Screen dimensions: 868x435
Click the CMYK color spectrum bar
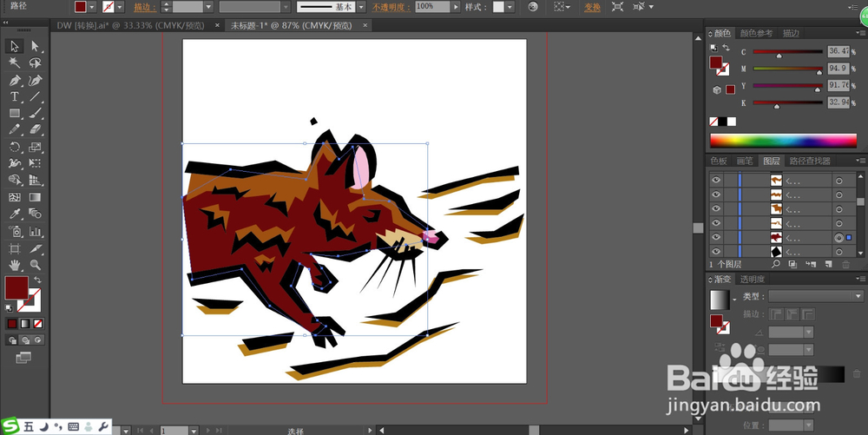(x=783, y=140)
